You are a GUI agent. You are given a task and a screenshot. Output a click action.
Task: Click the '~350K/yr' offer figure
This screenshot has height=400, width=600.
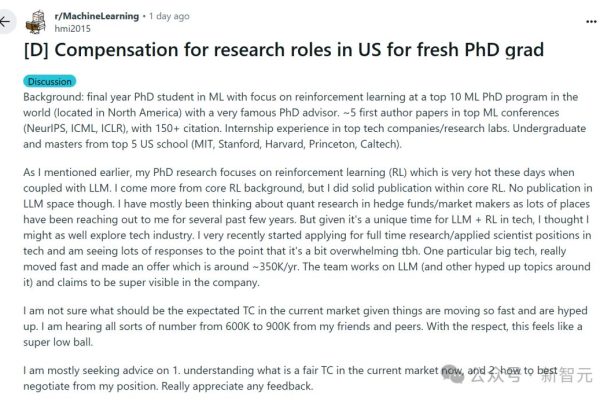[275, 267]
